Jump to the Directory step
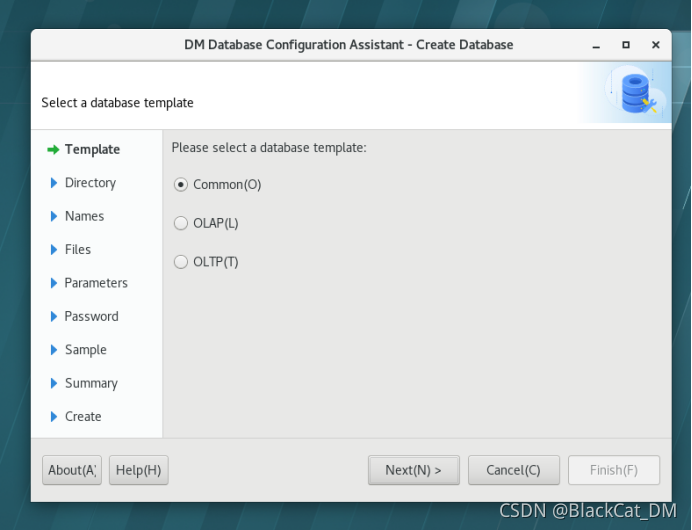 [x=90, y=183]
